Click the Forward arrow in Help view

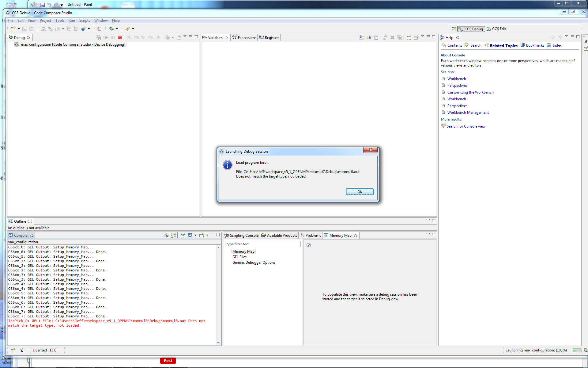(560, 37)
